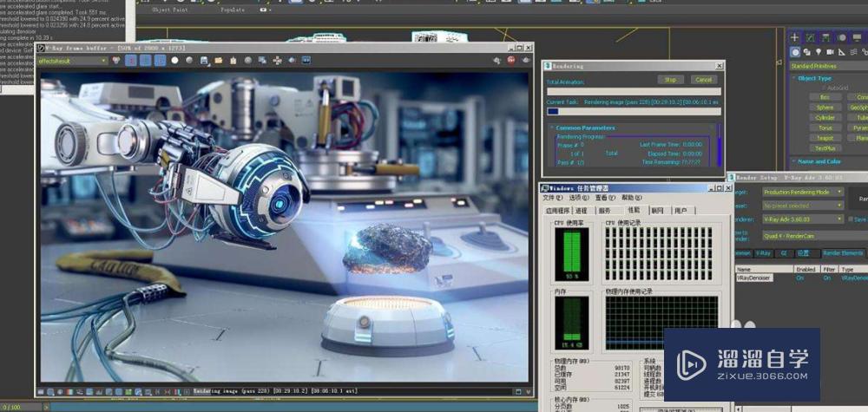Toggle the Red channel in frame buffer
The width and height of the screenshot is (868, 412).
(131, 60)
